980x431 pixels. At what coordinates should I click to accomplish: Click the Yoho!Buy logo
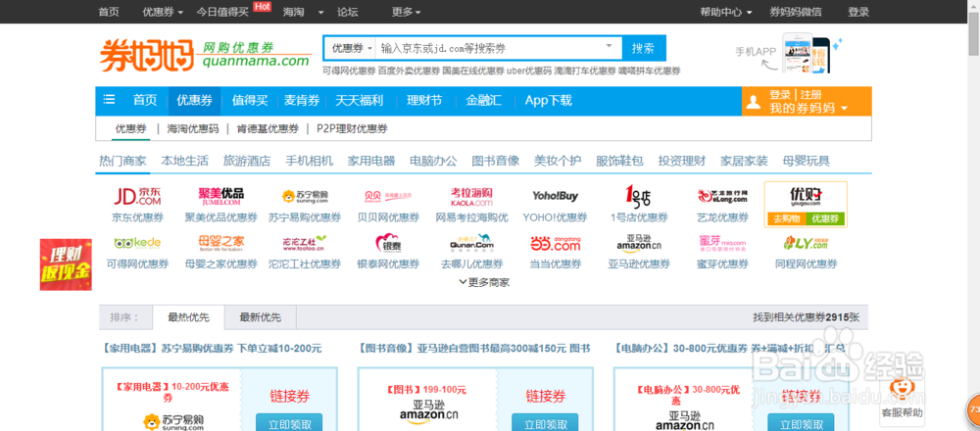(x=555, y=196)
